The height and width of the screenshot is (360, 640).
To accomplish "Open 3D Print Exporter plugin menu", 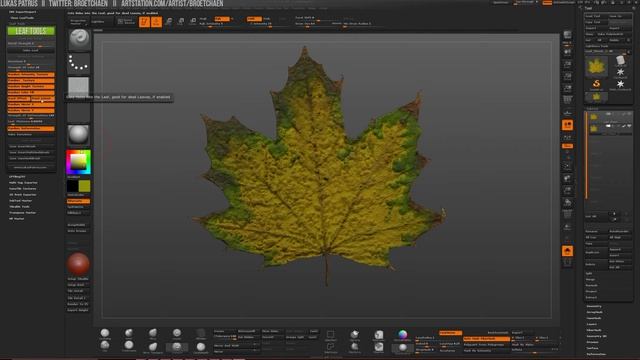I will point(23,195).
